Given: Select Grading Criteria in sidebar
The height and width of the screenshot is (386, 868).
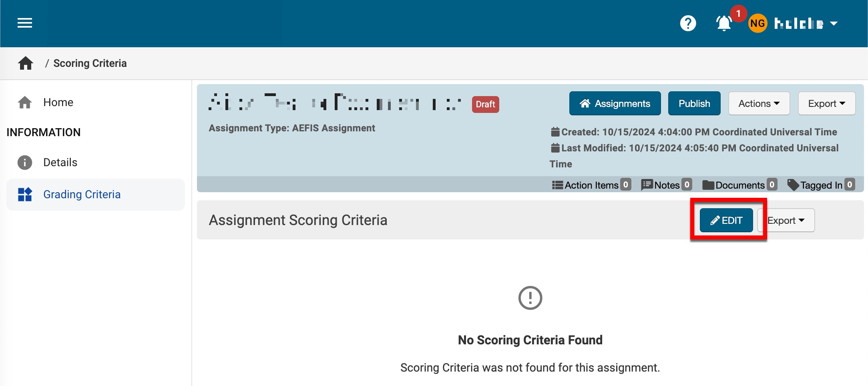Looking at the screenshot, I should (82, 195).
